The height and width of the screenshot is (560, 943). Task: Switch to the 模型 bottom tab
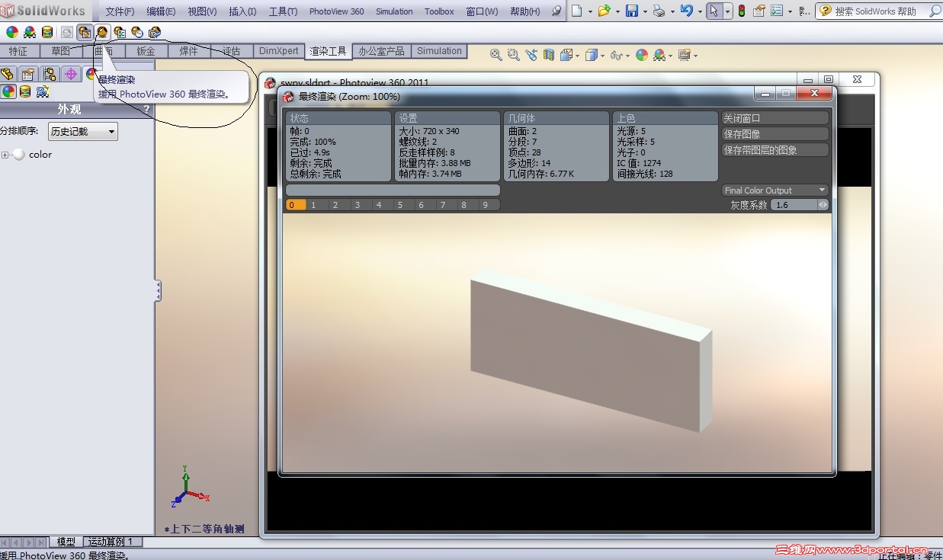pos(66,542)
